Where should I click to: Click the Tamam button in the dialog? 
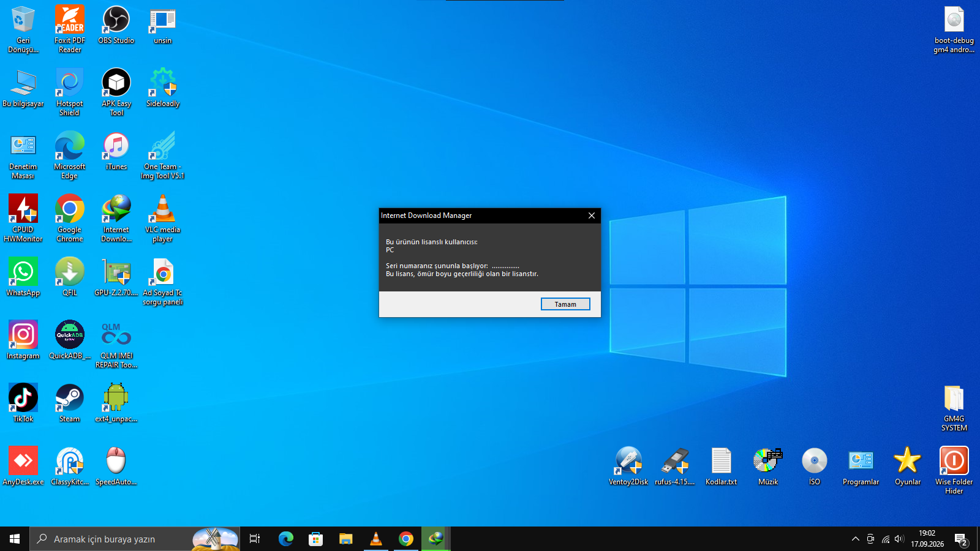[565, 304]
